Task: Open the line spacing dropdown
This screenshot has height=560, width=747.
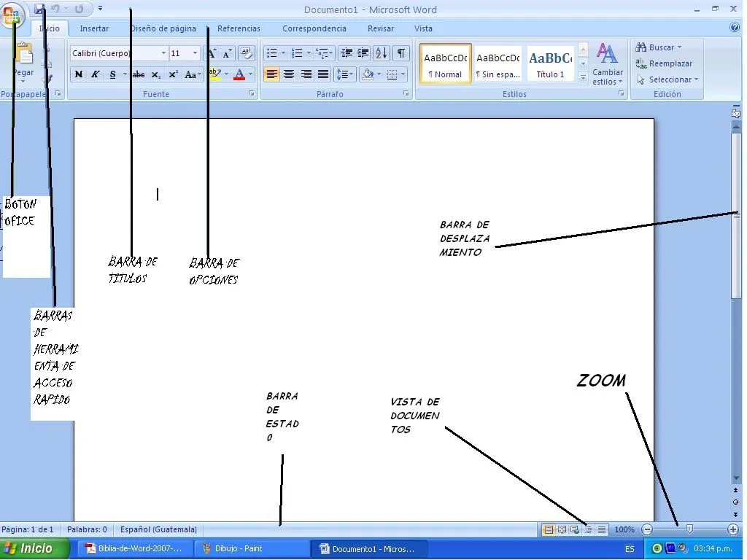Action: pos(344,74)
